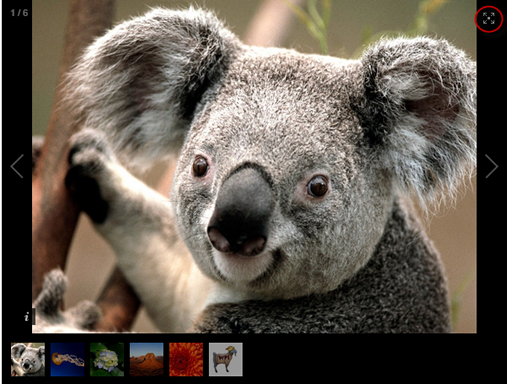The image size is (507, 384).
Task: Click the koala's raised paw in photo
Action: point(87,177)
